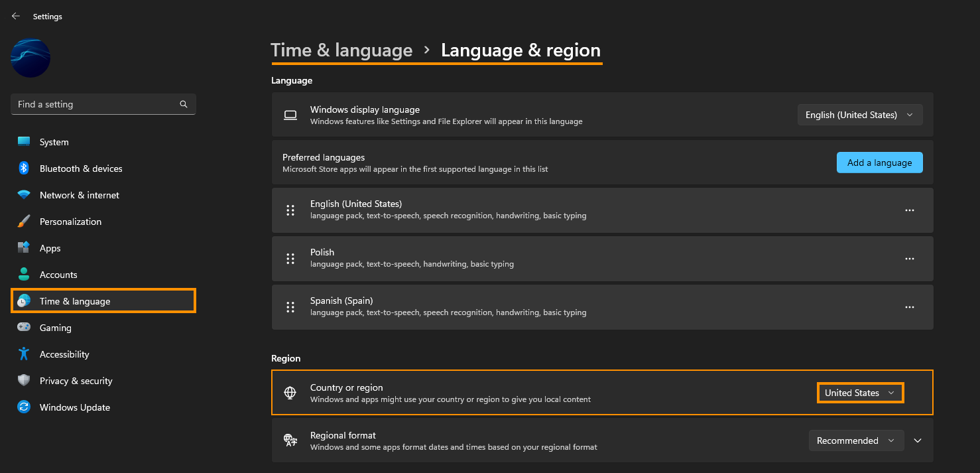980x473 pixels.
Task: Click the Windows display language label
Action: coord(365,109)
